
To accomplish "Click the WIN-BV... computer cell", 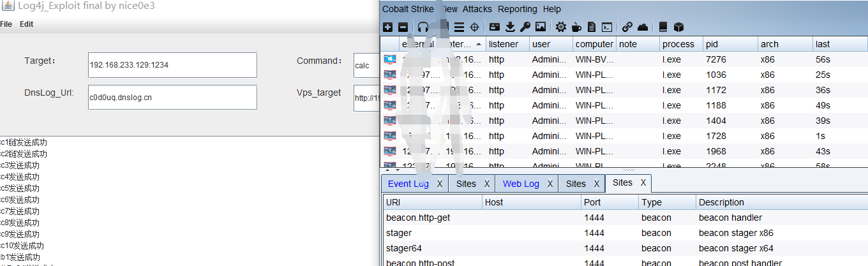I will (x=594, y=59).
